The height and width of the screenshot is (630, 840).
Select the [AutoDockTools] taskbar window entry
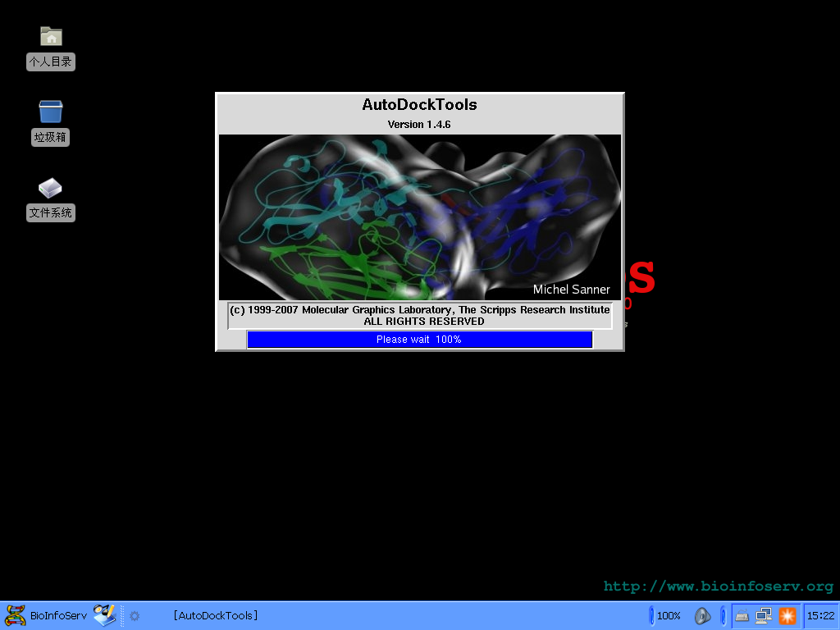click(216, 615)
